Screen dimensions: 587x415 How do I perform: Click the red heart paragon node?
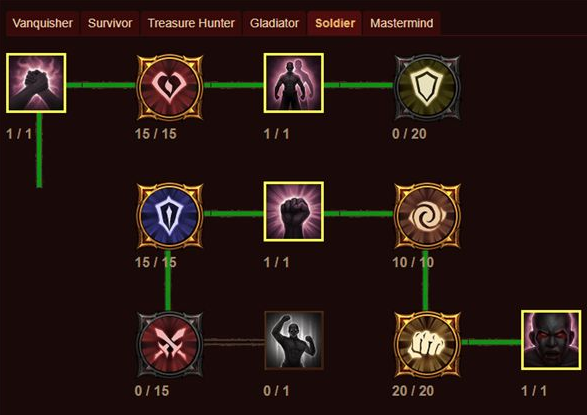tap(170, 87)
